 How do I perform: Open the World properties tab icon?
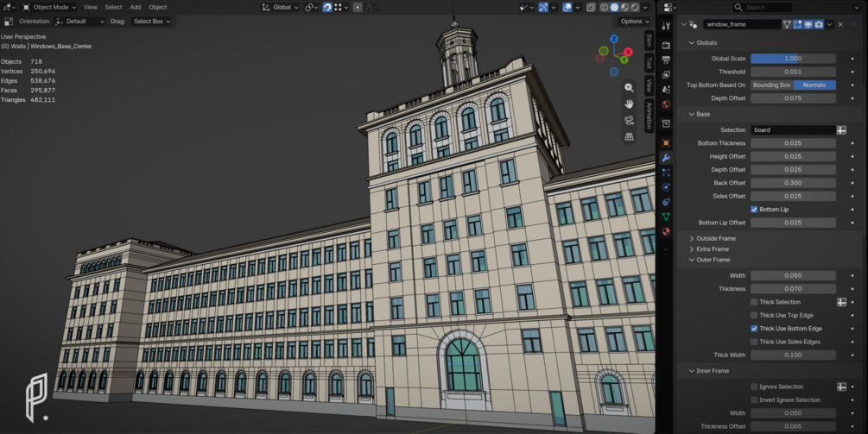point(666,104)
